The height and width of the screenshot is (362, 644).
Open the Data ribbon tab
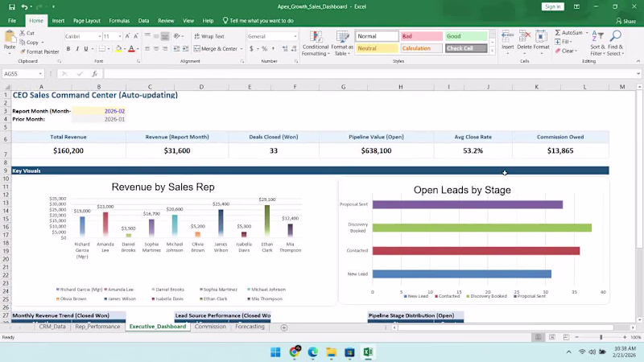143,21
